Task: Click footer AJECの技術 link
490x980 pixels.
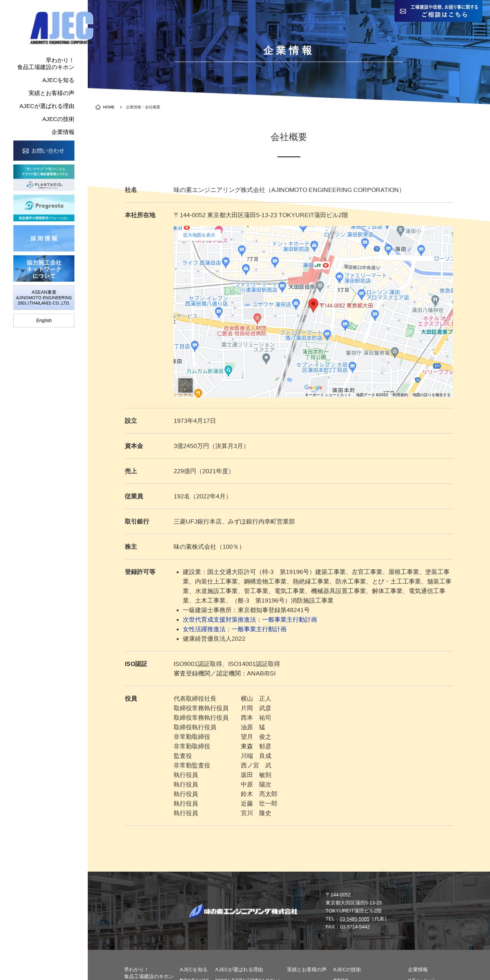Action: 347,970
